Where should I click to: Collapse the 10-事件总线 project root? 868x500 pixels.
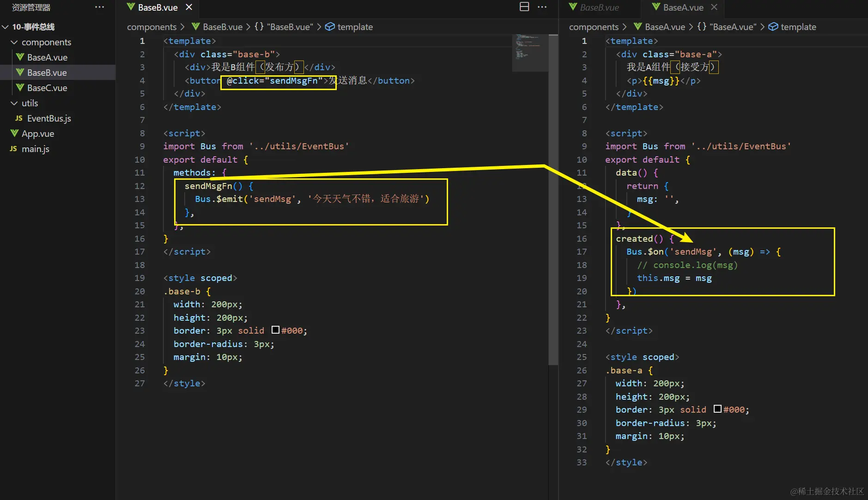6,27
